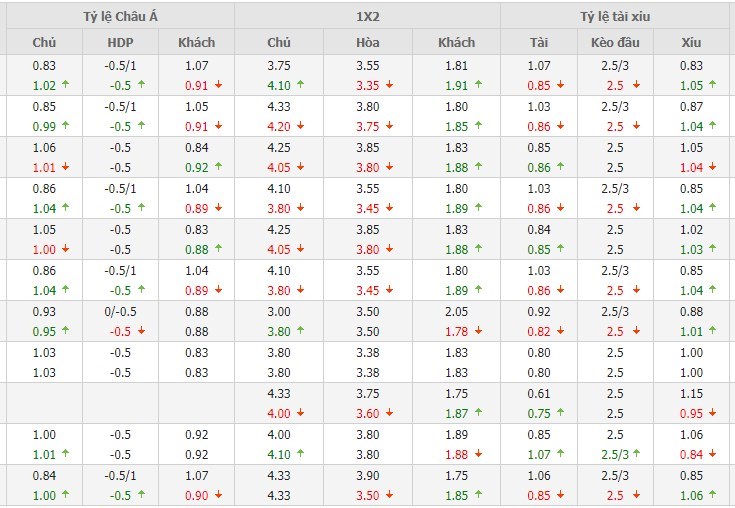Image resolution: width=735 pixels, height=508 pixels.
Task: Open the Tỷ lệ Châu Á header tab
Action: [x=121, y=16]
